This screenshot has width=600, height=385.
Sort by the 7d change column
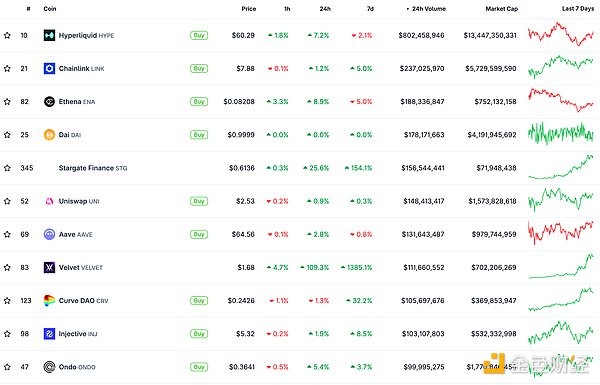(x=370, y=8)
